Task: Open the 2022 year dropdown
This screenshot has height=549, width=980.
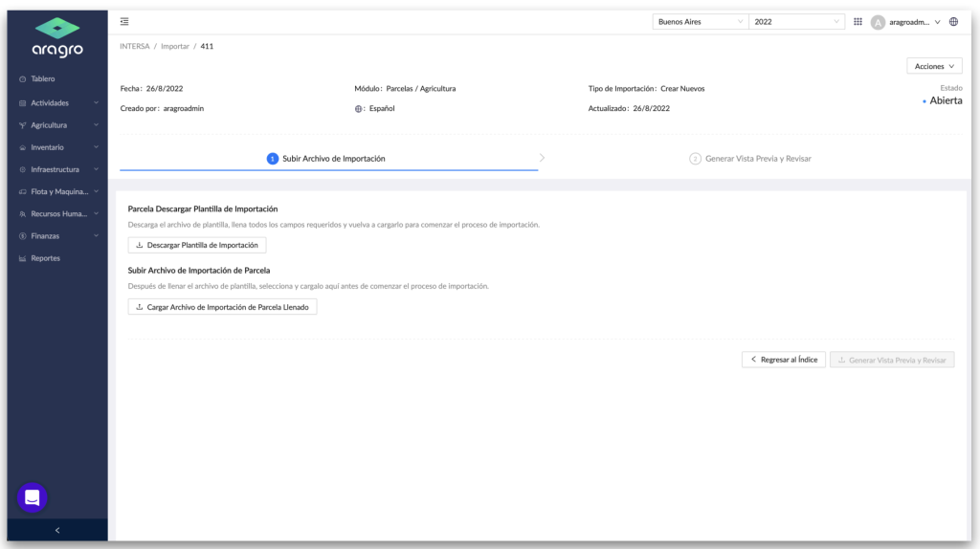Action: (796, 22)
